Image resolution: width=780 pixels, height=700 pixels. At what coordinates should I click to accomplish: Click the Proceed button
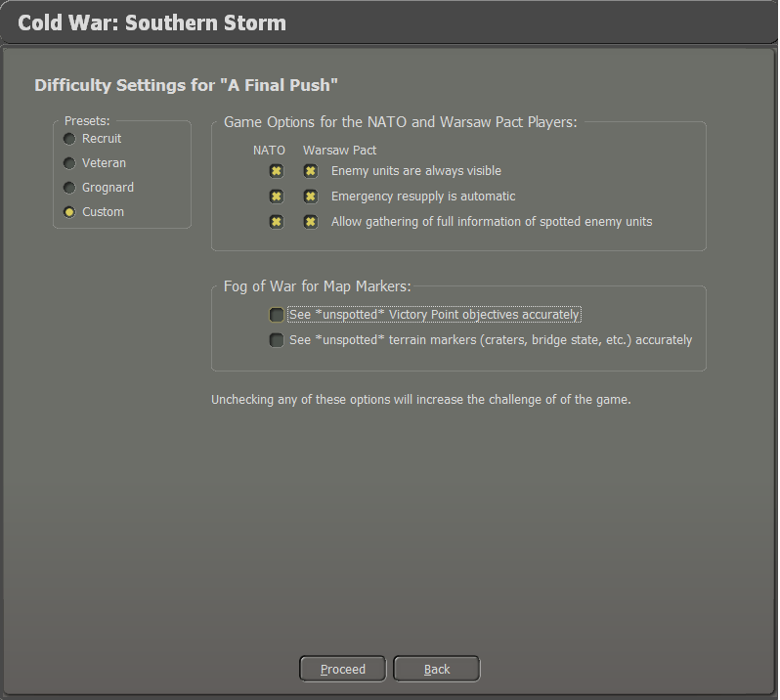point(343,669)
